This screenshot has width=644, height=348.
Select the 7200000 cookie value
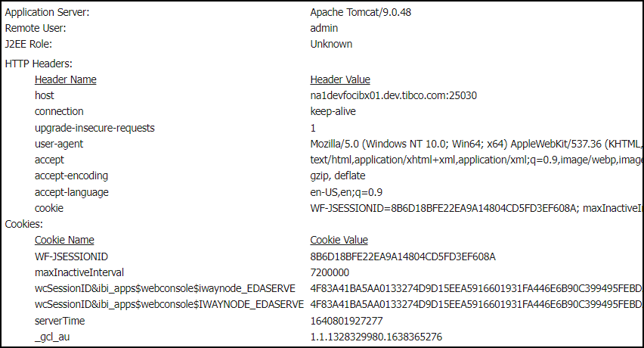pyautogui.click(x=330, y=272)
